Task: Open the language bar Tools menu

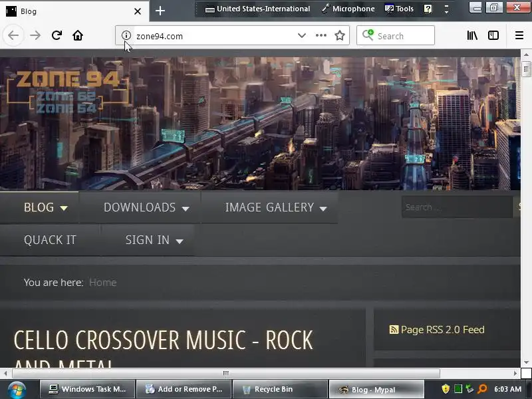Action: click(399, 9)
